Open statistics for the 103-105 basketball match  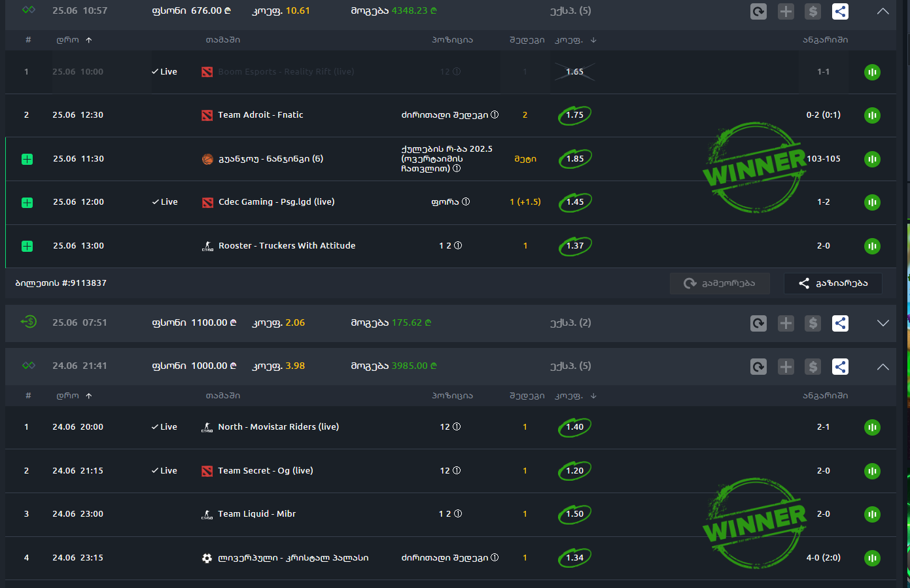point(872,159)
